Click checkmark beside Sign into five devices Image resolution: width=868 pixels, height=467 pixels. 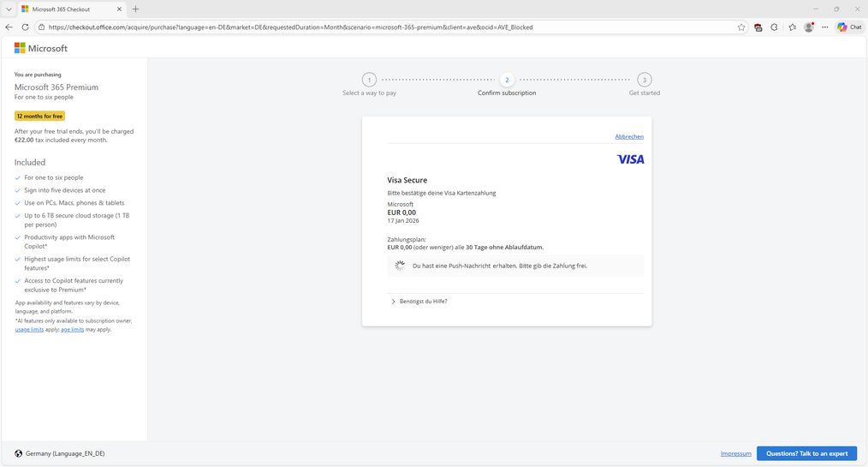point(18,190)
